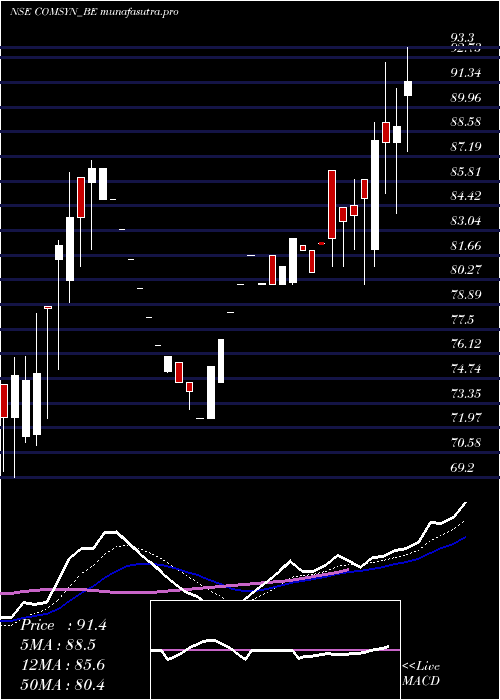Click the 80.27 price axis label
Viewport: 500px width, 700px height.
[x=466, y=270]
